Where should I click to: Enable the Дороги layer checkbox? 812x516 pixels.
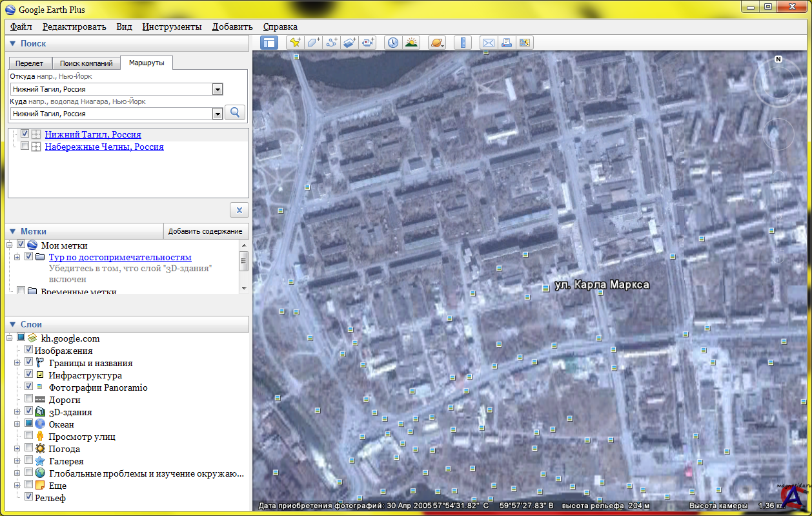coord(29,400)
